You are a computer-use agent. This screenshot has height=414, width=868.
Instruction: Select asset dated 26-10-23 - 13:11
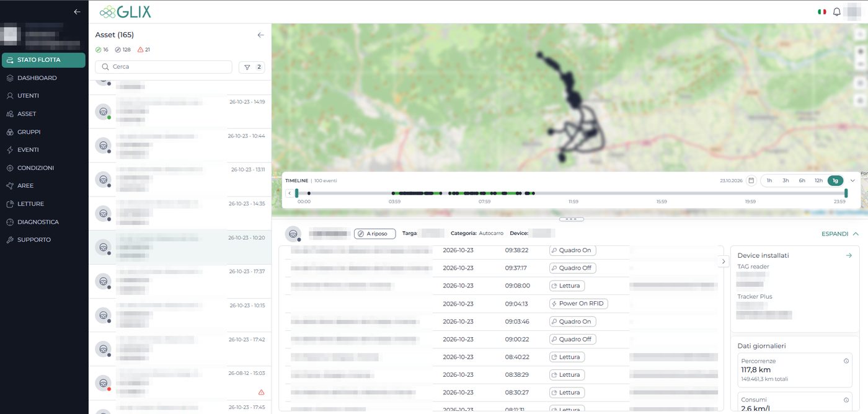click(180, 180)
